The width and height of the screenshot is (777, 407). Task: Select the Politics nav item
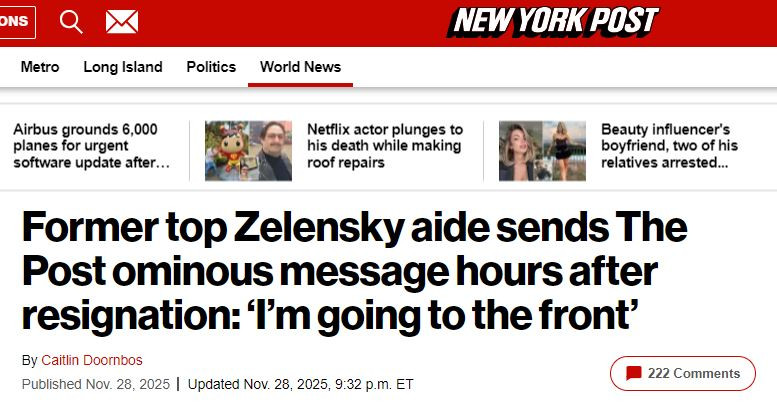pos(211,67)
